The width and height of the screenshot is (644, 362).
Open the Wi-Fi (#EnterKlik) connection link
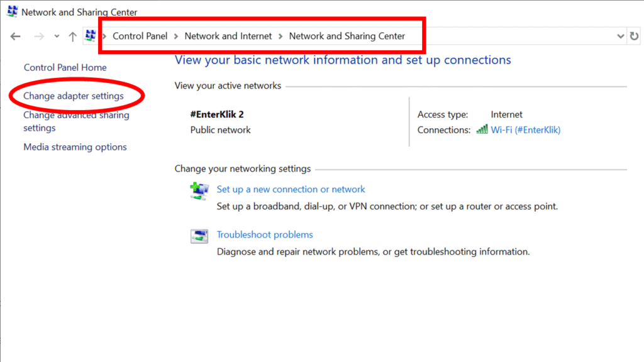pyautogui.click(x=525, y=130)
